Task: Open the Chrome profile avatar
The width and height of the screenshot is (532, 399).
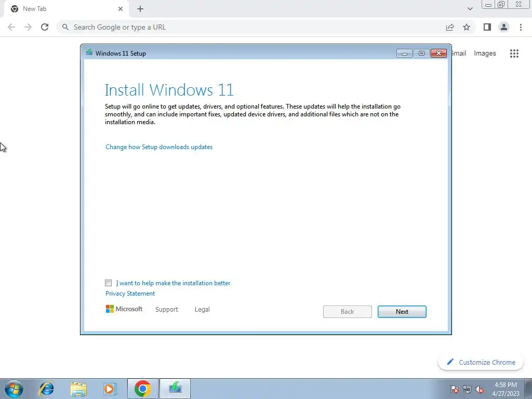Action: pos(504,27)
